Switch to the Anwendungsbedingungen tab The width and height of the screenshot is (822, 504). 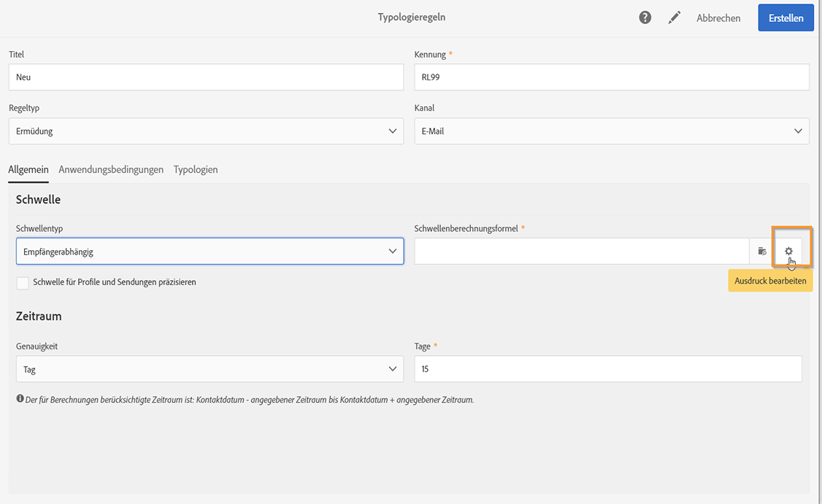point(111,169)
